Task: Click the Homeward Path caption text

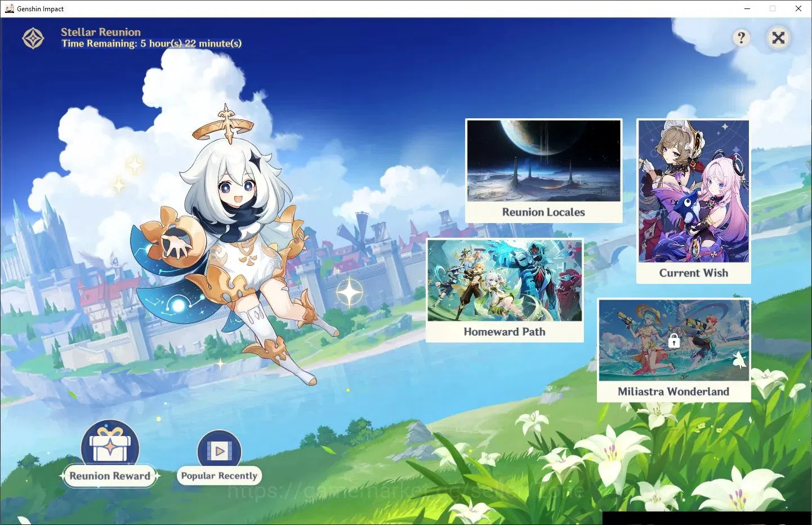Action: (505, 332)
